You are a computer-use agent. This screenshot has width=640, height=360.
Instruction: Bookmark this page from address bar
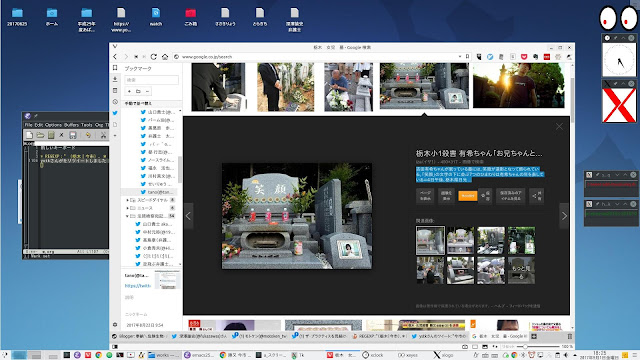[x=467, y=57]
